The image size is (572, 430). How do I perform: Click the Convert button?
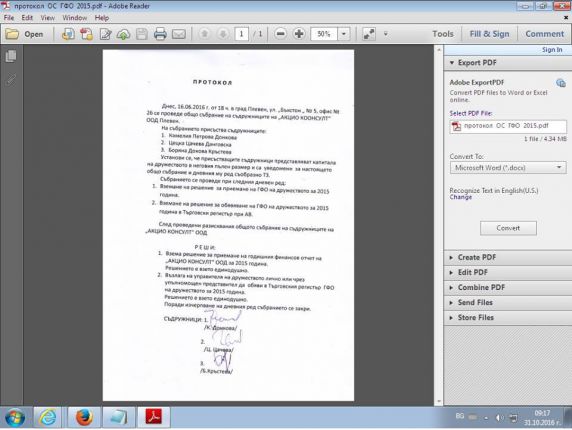508,228
